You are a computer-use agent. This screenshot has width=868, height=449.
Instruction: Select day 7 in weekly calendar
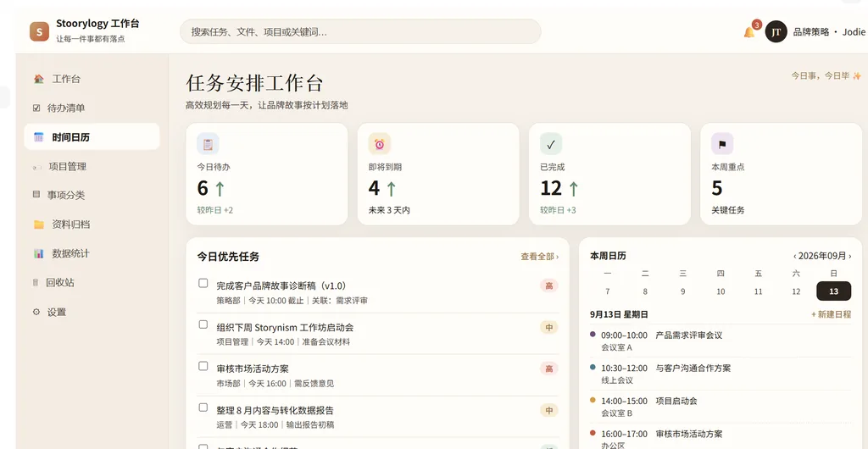608,291
